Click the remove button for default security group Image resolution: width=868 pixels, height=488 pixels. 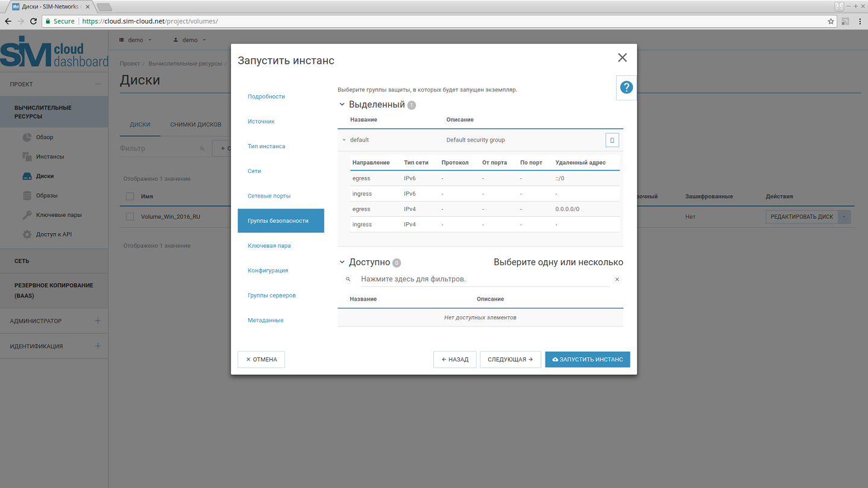coord(612,140)
